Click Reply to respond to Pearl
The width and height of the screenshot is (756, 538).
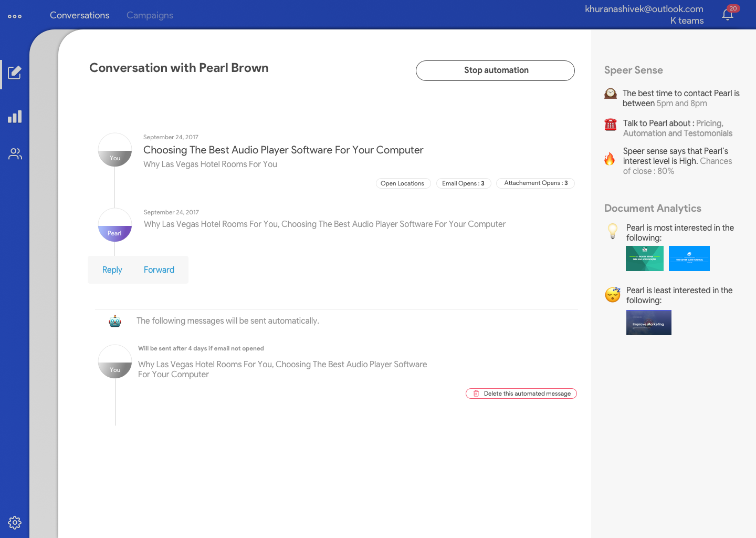112,270
